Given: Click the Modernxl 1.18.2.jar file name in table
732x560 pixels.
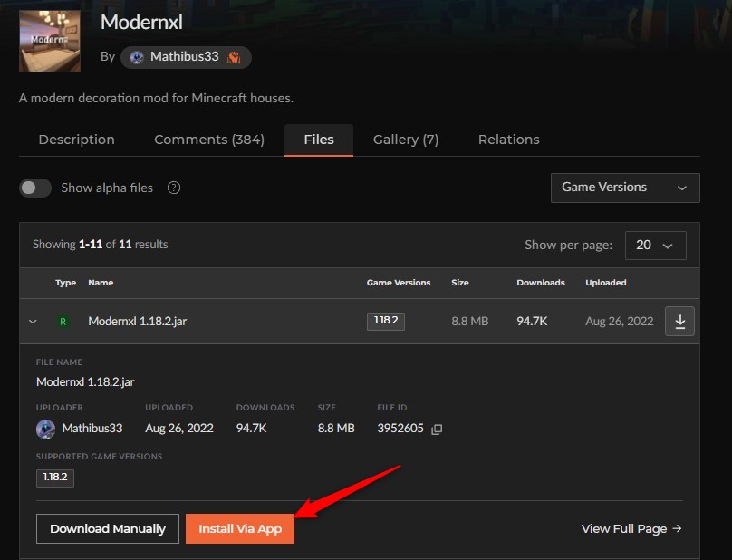Looking at the screenshot, I should coord(138,322).
